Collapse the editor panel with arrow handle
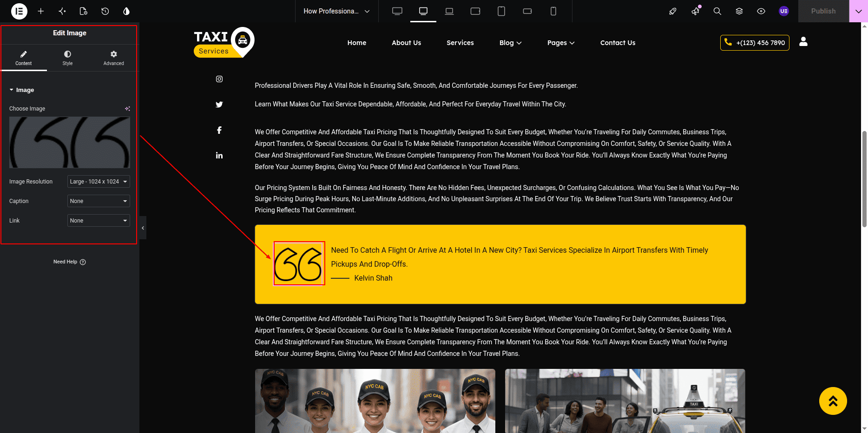The width and height of the screenshot is (868, 433). click(143, 228)
